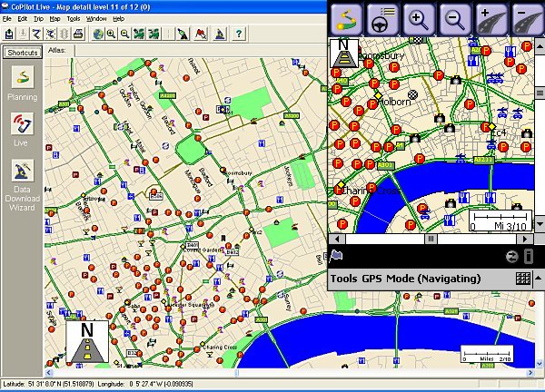Click the Covent Garden label on map

(x=203, y=250)
